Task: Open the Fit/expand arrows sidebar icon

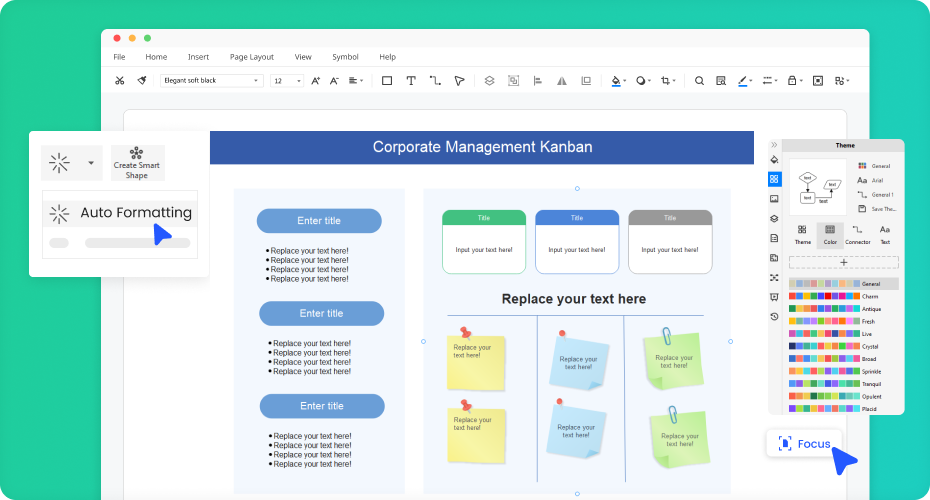Action: point(774,278)
